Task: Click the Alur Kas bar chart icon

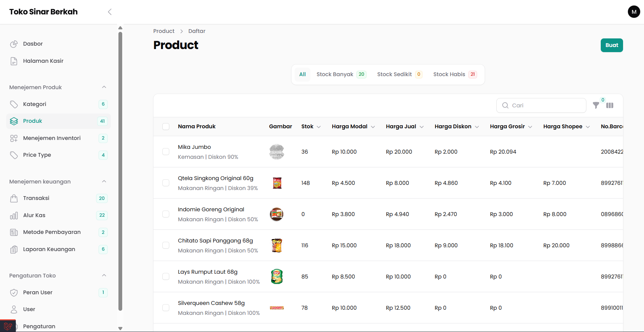Action: click(14, 215)
